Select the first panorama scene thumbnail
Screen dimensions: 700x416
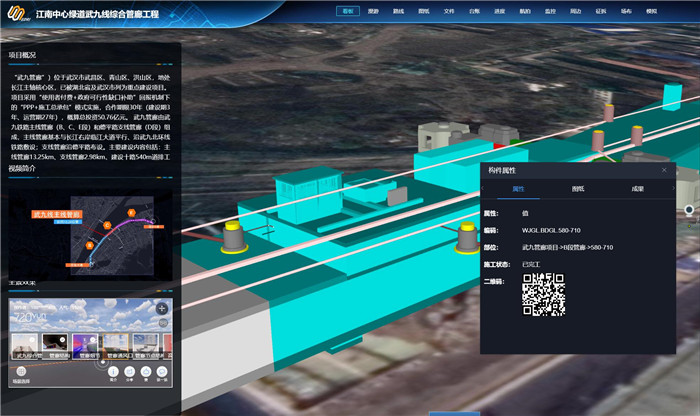click(26, 346)
